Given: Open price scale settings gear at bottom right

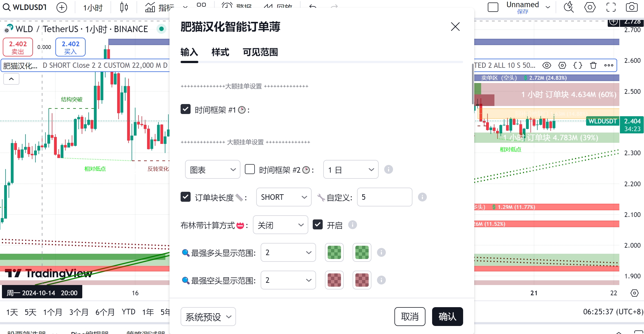Looking at the screenshot, I should pyautogui.click(x=635, y=293).
